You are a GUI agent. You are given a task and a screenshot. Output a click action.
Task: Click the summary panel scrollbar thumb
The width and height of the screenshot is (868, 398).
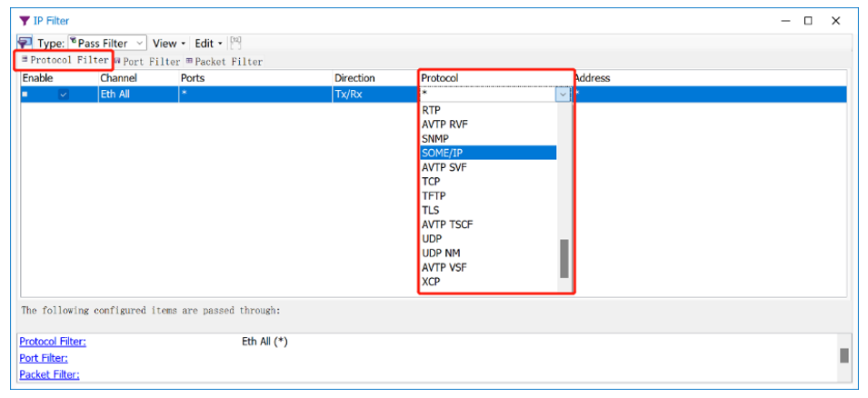[x=843, y=355]
